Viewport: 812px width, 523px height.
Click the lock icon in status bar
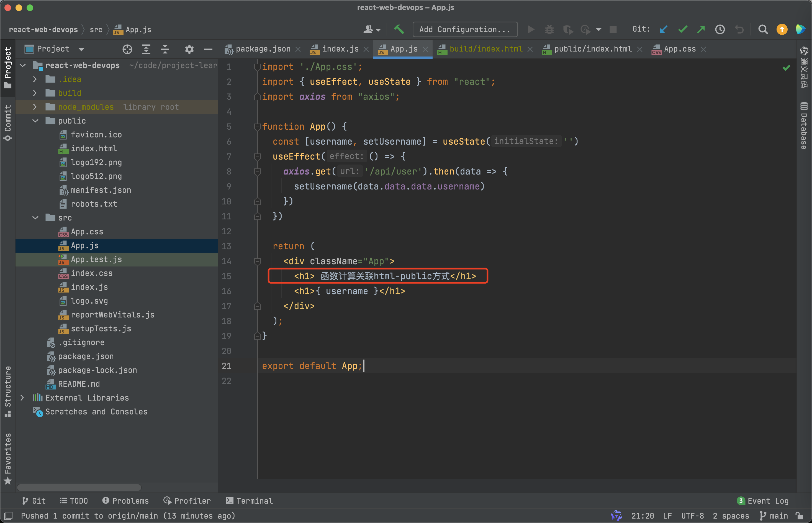pyautogui.click(x=800, y=516)
